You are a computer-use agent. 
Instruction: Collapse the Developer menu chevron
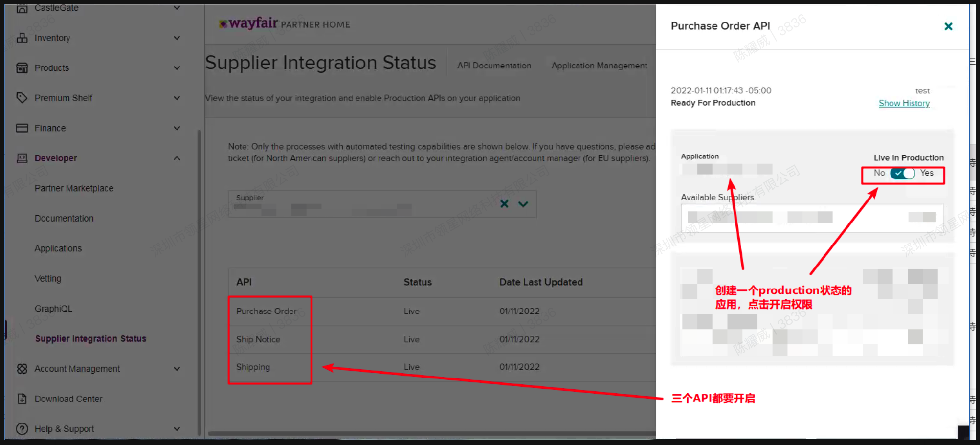(177, 158)
